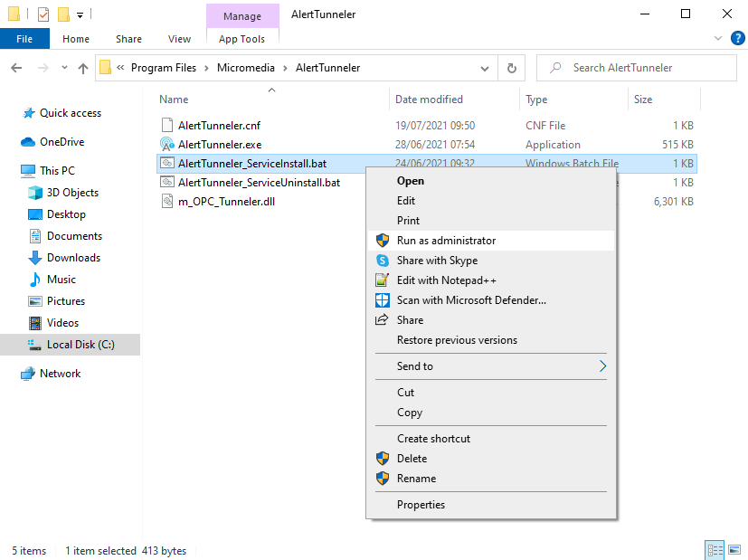This screenshot has width=748, height=560.
Task: Switch to details view in status bar
Action: [x=714, y=550]
